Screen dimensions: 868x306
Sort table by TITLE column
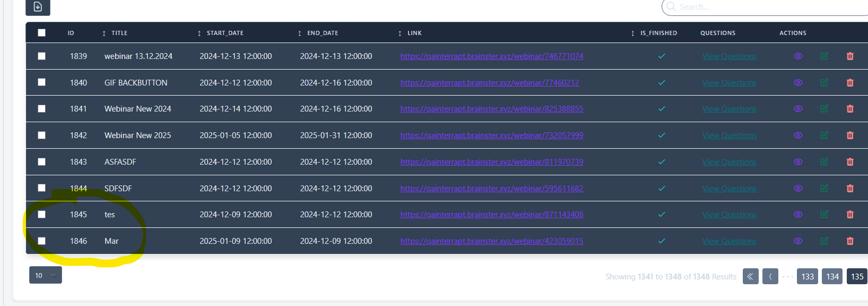click(119, 33)
